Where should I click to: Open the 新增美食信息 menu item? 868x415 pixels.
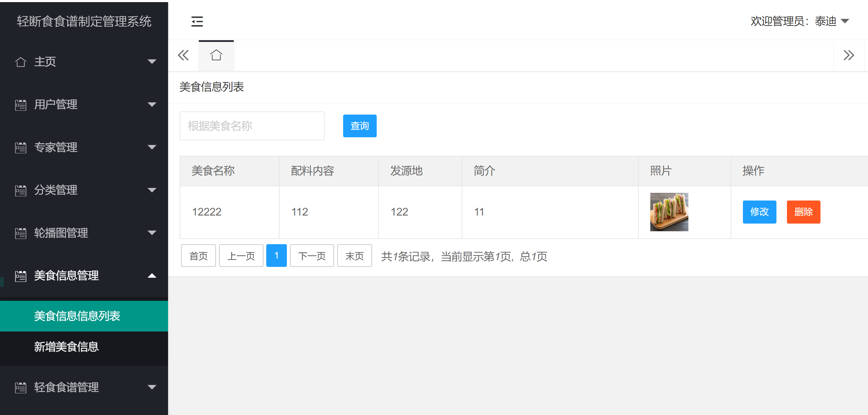[x=66, y=348]
